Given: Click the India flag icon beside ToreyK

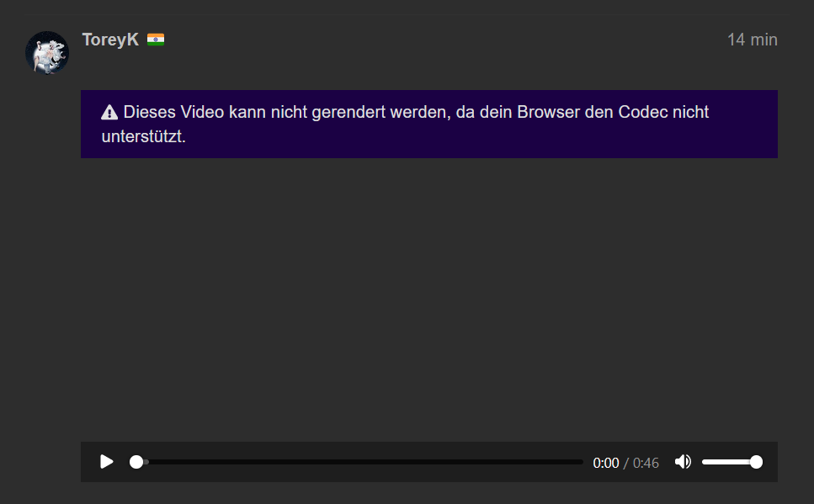Looking at the screenshot, I should point(156,40).
